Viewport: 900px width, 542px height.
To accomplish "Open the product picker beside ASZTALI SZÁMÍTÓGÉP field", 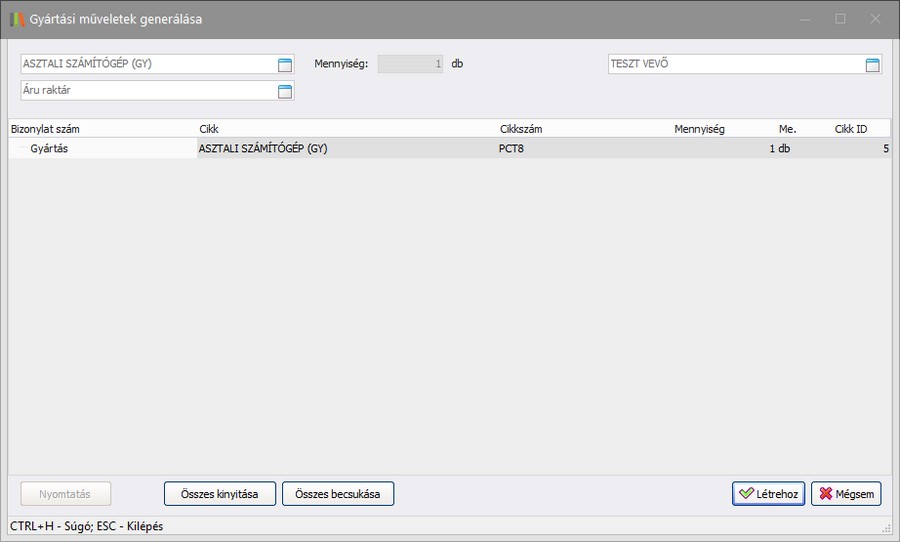I will (284, 65).
